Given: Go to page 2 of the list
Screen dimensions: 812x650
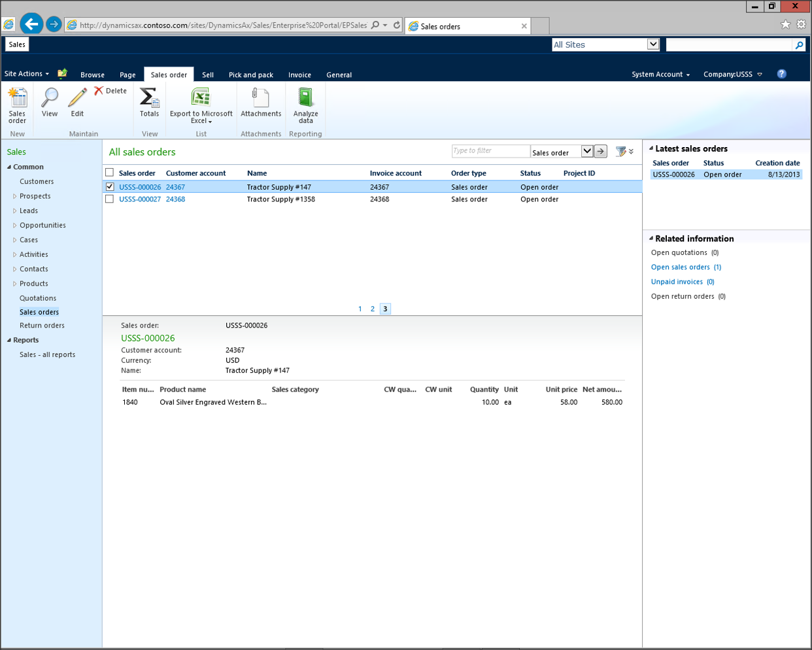Looking at the screenshot, I should (373, 309).
